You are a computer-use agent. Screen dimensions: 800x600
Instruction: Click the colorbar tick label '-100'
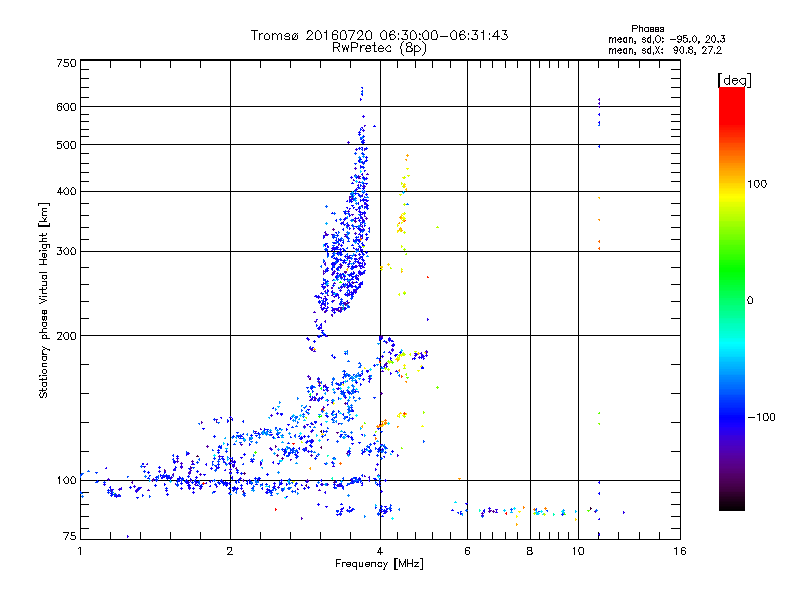[x=761, y=417]
